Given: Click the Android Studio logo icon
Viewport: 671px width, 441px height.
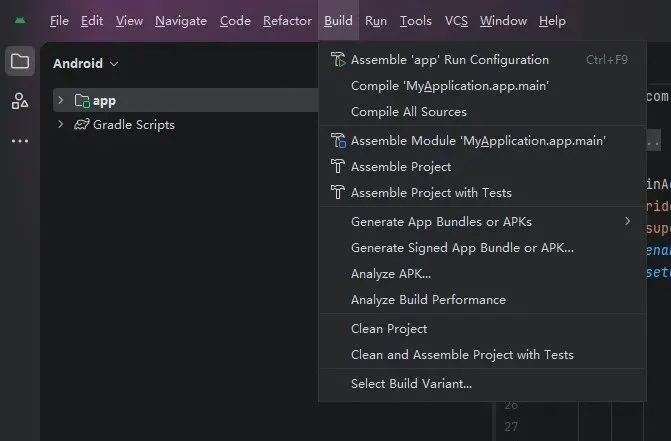Looking at the screenshot, I should [20, 20].
